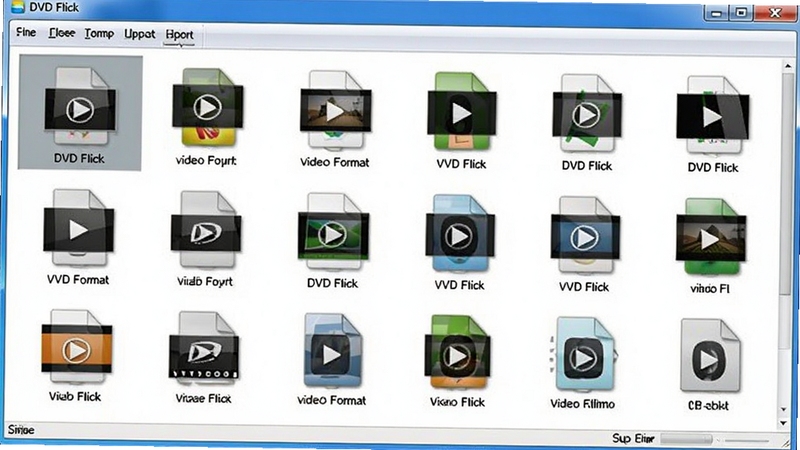Open the 'Fine' menu
This screenshot has height=450, width=800.
pos(26,33)
